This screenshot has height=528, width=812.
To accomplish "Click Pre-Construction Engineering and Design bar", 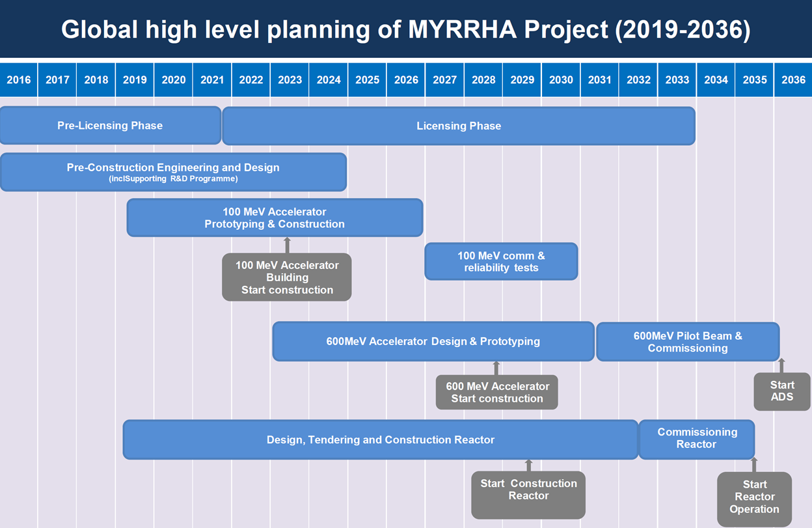I will point(173,172).
